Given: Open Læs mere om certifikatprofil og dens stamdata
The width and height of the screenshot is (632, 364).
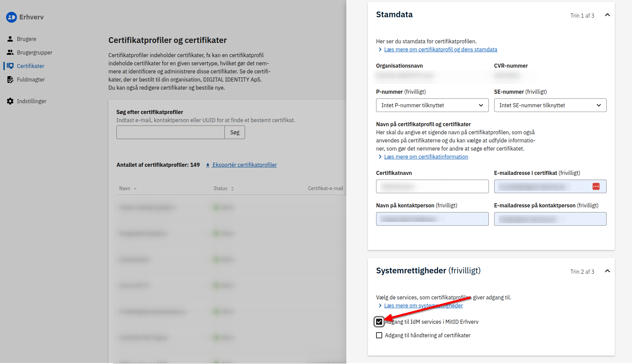Looking at the screenshot, I should (x=440, y=49).
